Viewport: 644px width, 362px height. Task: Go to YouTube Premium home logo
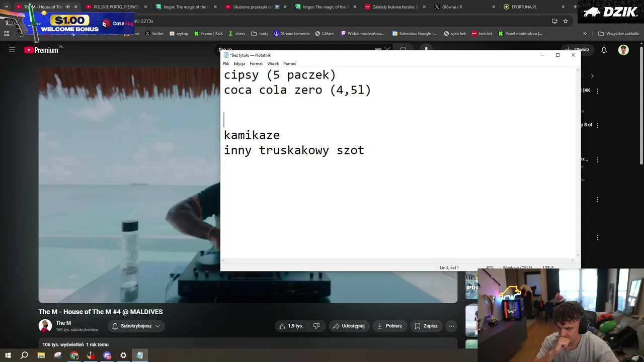pos(41,50)
